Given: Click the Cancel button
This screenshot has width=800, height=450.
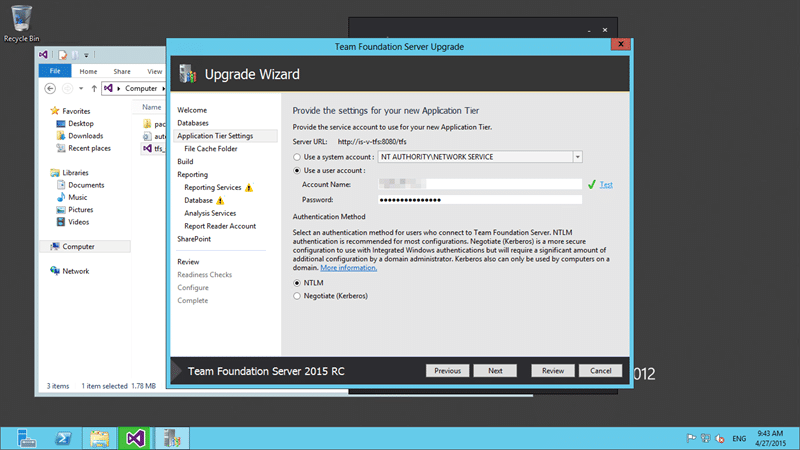Looking at the screenshot, I should click(601, 370).
